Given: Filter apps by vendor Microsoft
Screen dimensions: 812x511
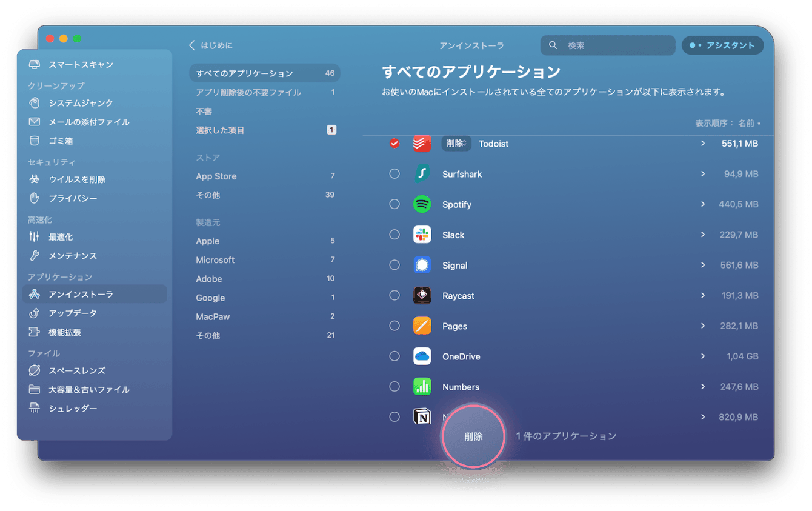Looking at the screenshot, I should click(265, 260).
